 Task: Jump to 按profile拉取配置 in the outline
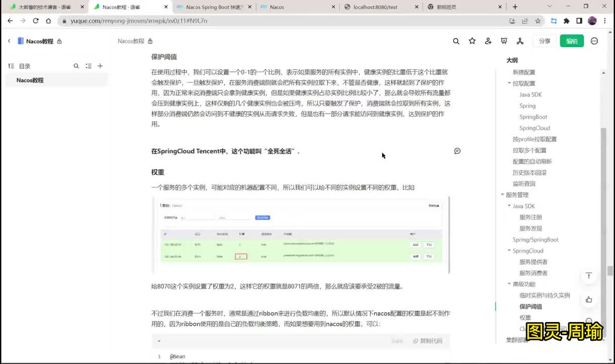tap(535, 140)
